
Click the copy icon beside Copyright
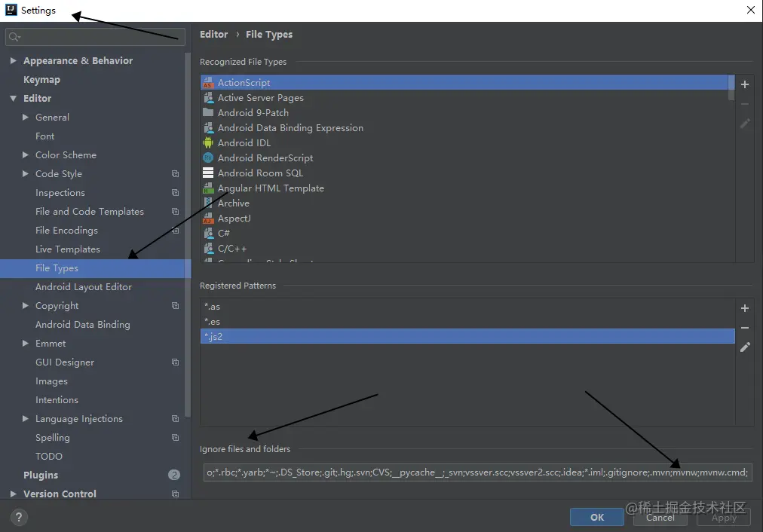click(175, 305)
